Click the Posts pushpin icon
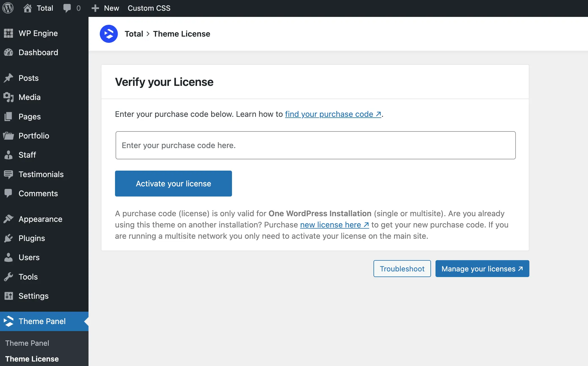 click(8, 78)
